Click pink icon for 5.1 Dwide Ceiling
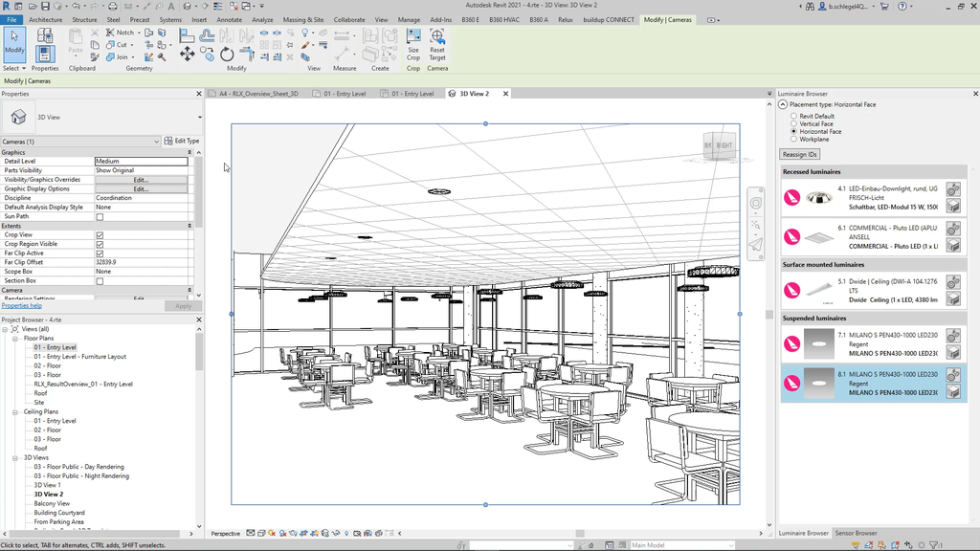The image size is (980, 551). point(791,291)
